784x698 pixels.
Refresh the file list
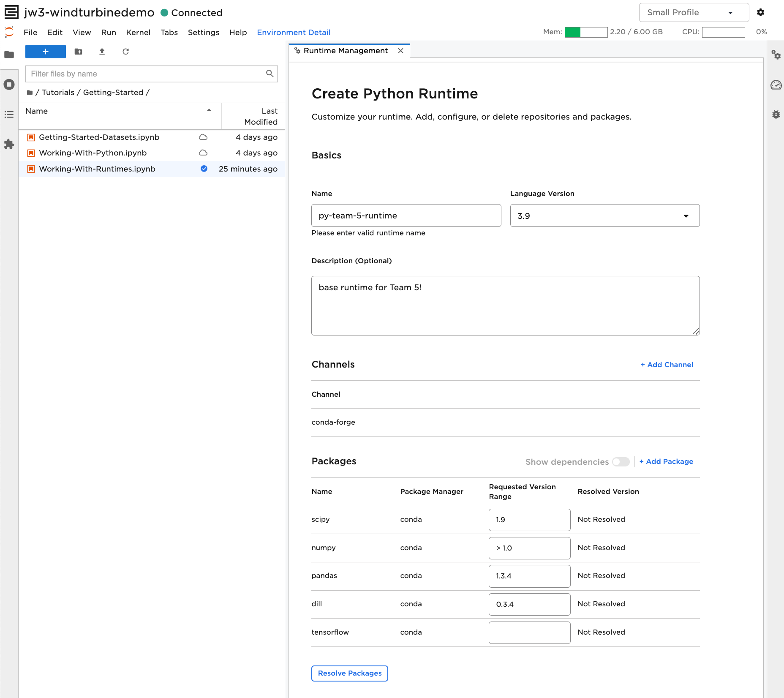(125, 52)
